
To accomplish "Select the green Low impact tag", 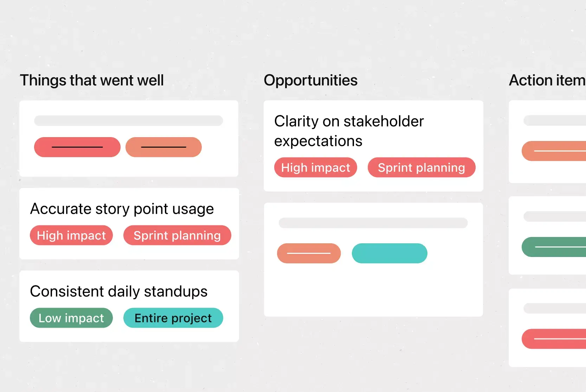I will coord(71,318).
